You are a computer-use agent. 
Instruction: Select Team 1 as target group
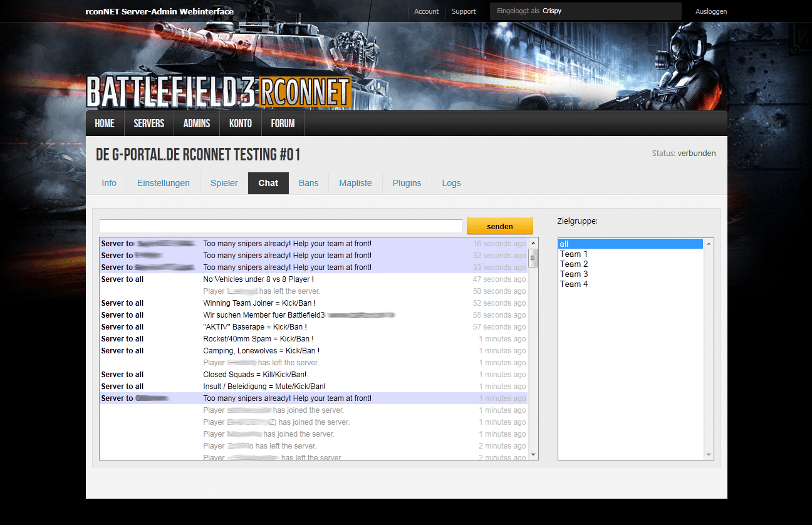coord(630,254)
